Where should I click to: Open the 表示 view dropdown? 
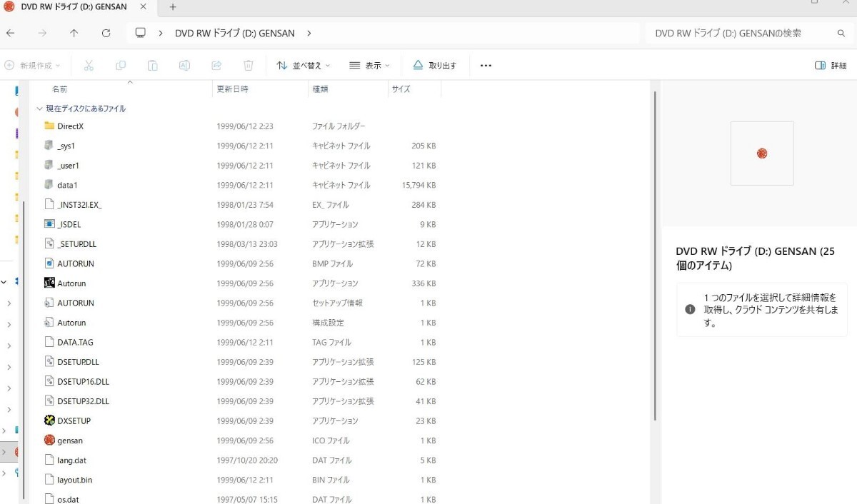369,65
